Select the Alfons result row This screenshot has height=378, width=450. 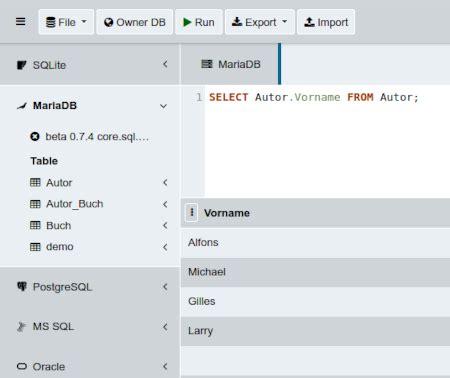pyautogui.click(x=315, y=243)
